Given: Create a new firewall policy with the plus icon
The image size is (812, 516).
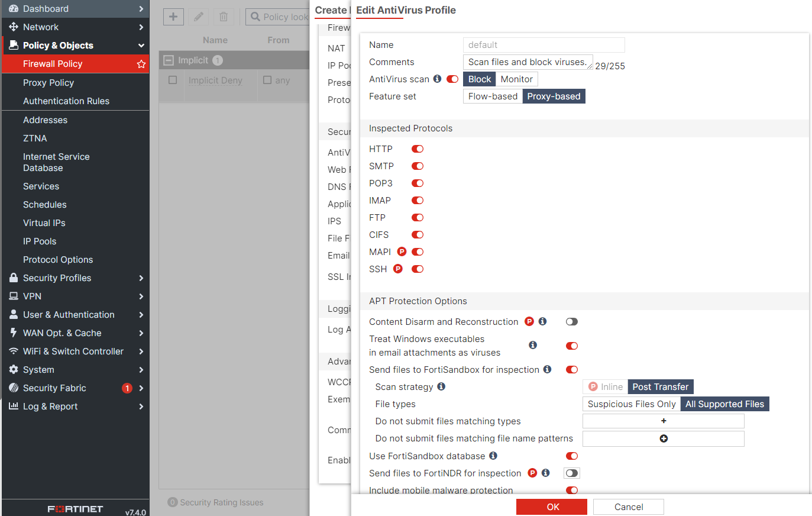Looking at the screenshot, I should click(x=173, y=17).
